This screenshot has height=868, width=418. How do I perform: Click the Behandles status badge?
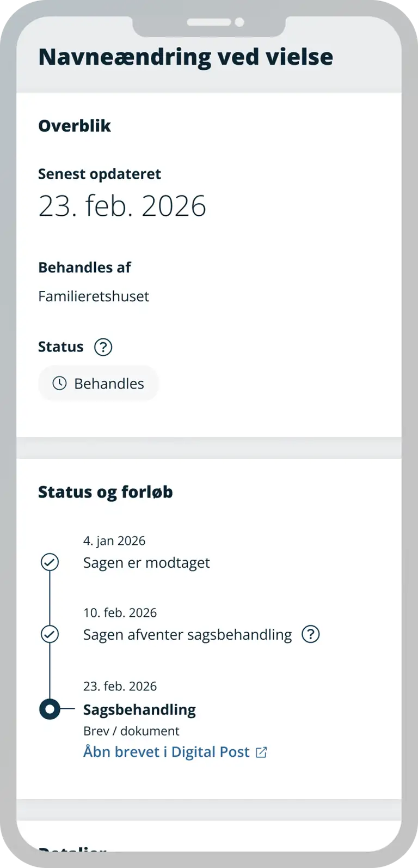99,384
